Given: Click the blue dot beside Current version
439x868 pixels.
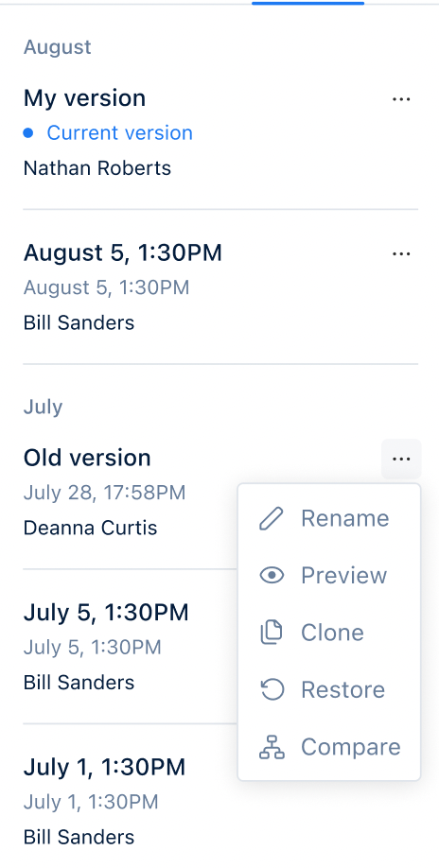Looking at the screenshot, I should click(x=28, y=133).
